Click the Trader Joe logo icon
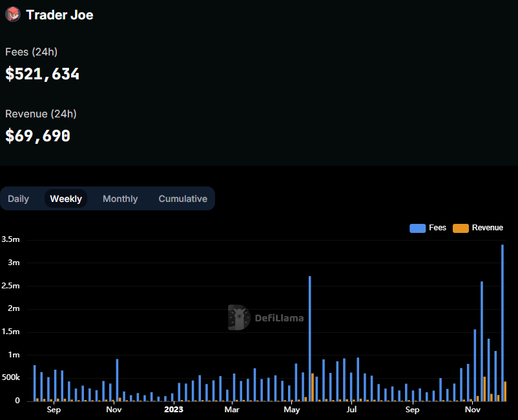This screenshot has height=420, width=518. (x=13, y=15)
